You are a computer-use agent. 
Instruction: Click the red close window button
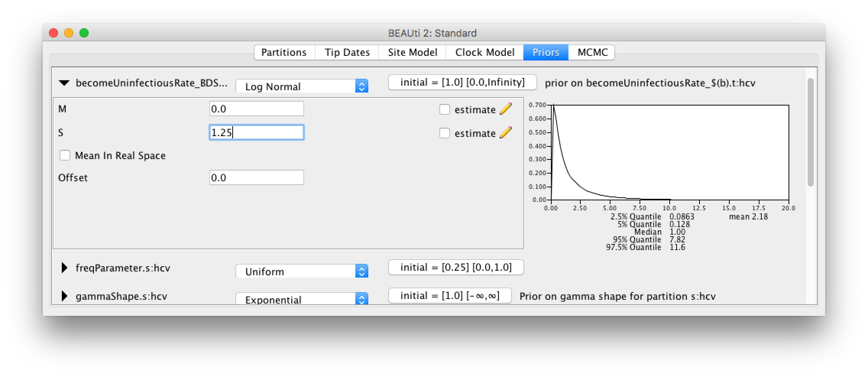53,33
